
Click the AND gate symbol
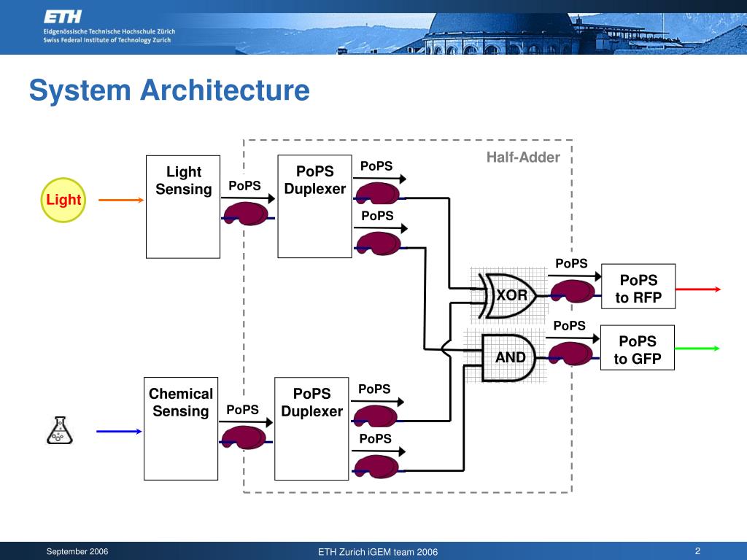point(508,357)
